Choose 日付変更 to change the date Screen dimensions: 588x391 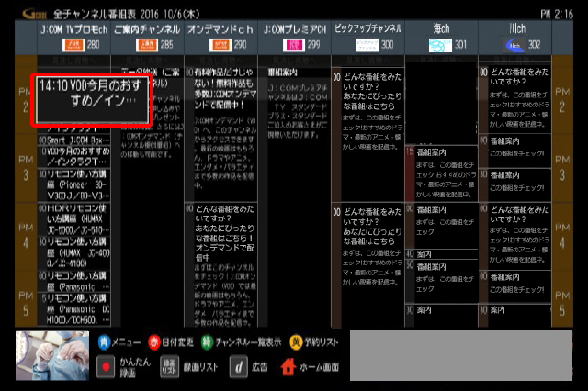click(177, 342)
